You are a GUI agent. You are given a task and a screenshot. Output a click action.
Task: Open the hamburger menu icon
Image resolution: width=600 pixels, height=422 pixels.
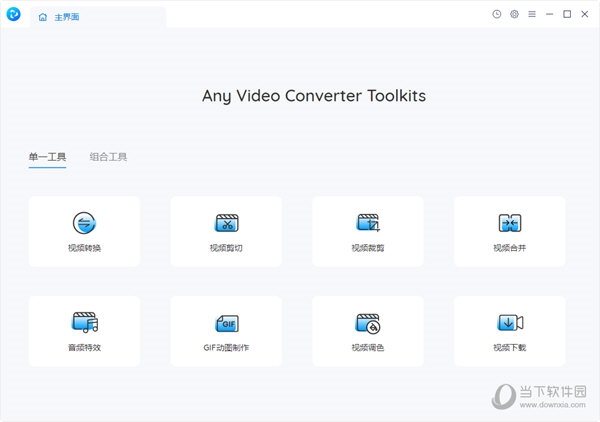click(532, 14)
